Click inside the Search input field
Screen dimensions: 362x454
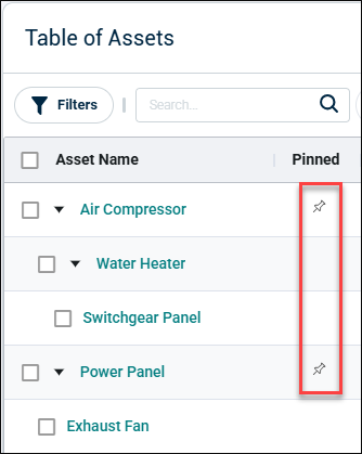(242, 105)
